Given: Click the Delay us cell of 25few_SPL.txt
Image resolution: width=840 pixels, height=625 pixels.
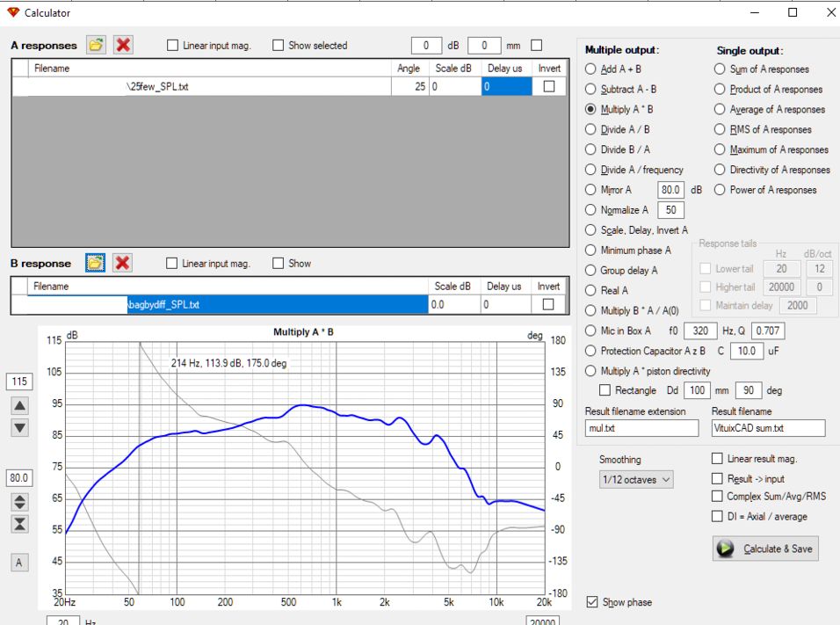Looking at the screenshot, I should pos(507,86).
